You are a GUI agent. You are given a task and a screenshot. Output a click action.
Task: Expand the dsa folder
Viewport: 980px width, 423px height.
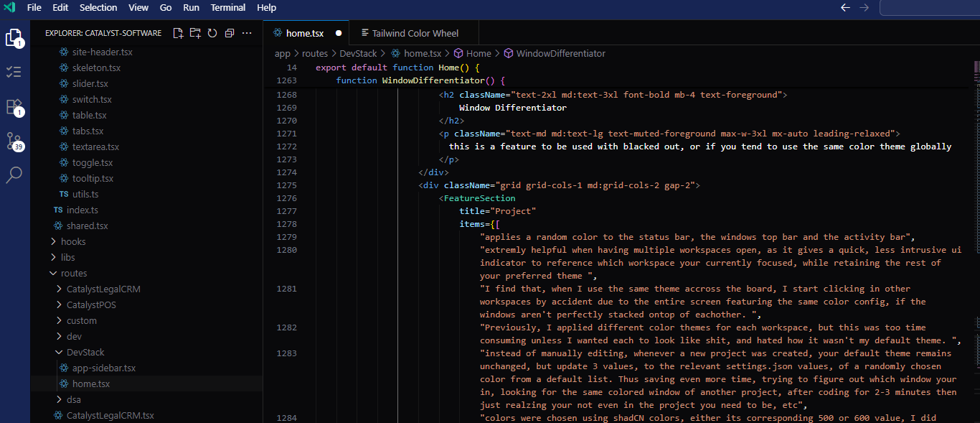click(74, 399)
